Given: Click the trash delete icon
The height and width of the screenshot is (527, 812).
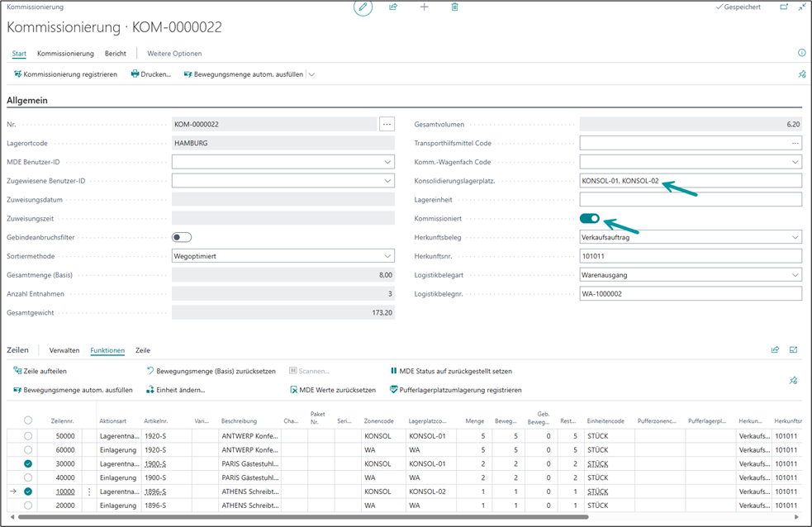Looking at the screenshot, I should click(454, 7).
